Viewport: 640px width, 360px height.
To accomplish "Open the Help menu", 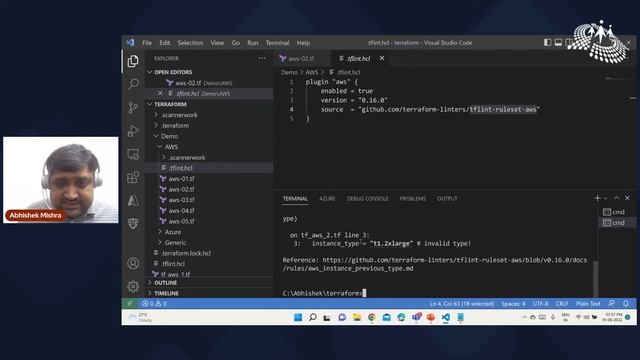I will [x=303, y=43].
